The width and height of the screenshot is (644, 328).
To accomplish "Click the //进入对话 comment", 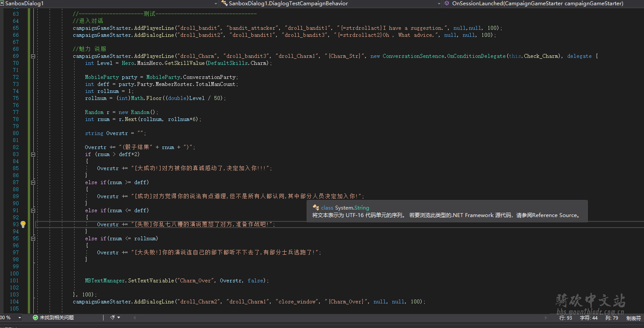I will pyautogui.click(x=88, y=21).
